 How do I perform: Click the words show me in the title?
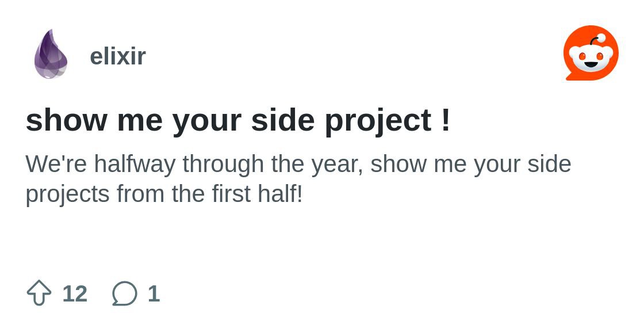tap(94, 120)
